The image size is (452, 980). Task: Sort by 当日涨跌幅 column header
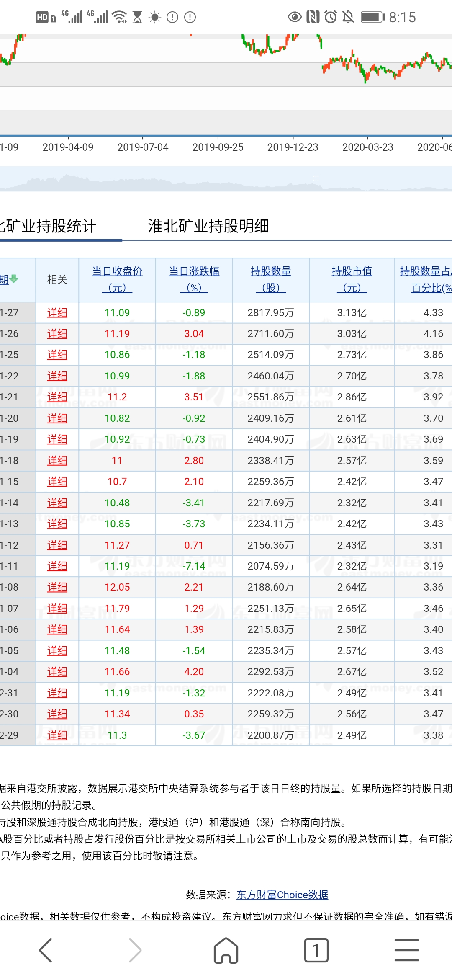194,279
